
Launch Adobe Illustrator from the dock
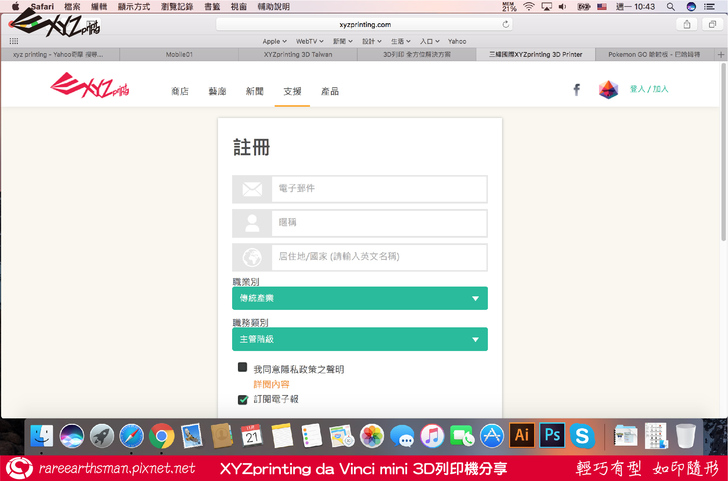(x=520, y=436)
